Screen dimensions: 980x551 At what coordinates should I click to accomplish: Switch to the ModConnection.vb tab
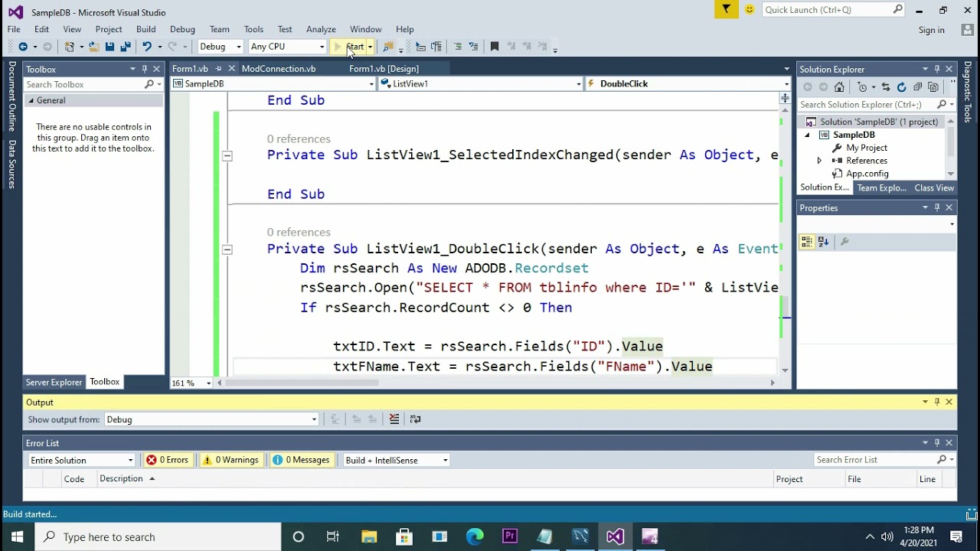[x=279, y=69]
